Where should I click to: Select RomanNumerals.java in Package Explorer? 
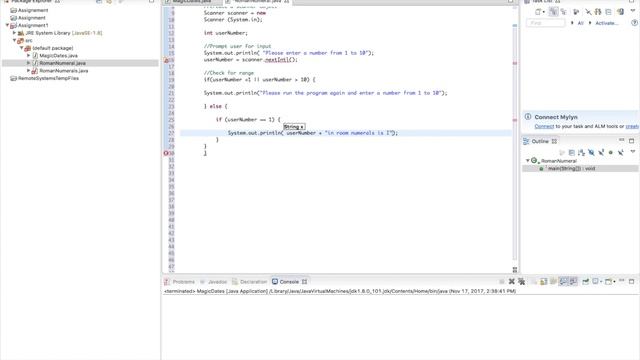click(63, 71)
